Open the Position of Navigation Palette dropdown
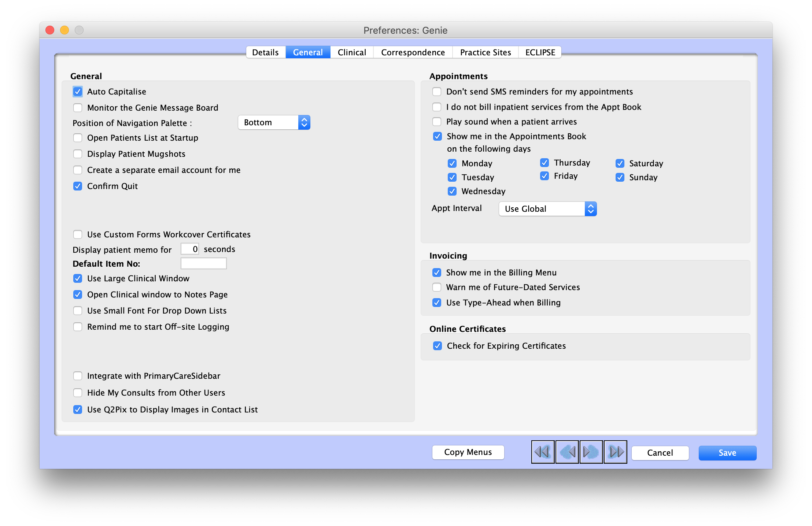 [x=274, y=122]
